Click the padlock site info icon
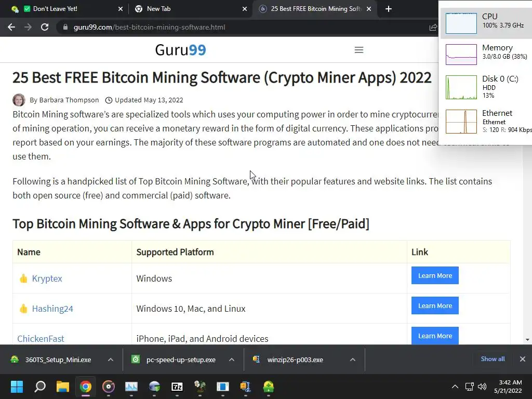 click(x=65, y=27)
